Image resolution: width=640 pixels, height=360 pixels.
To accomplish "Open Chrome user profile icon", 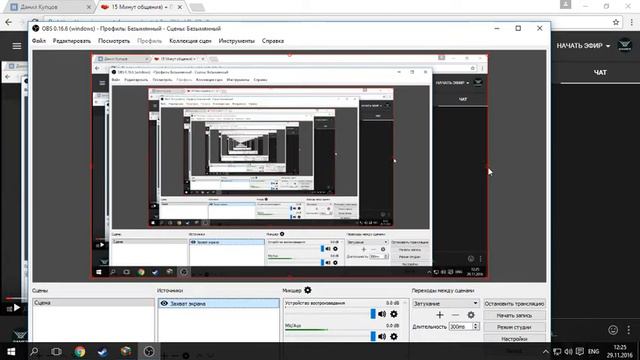I will [x=565, y=4].
